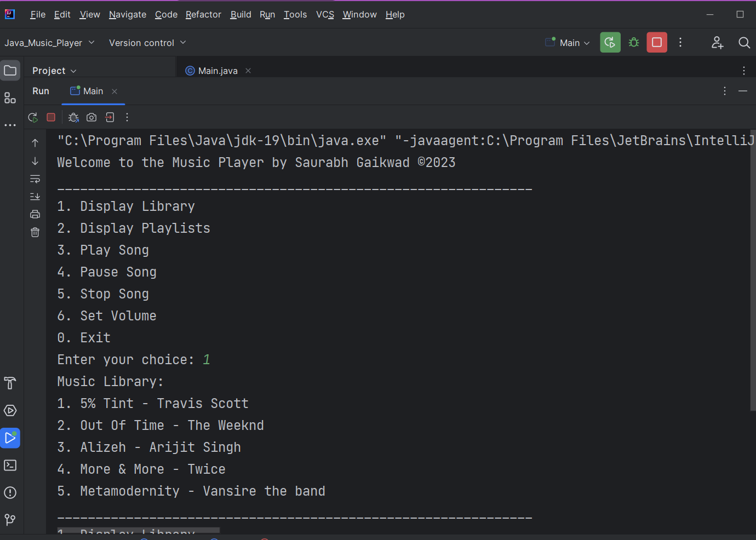Open the Main run configuration dropdown
Image resolution: width=756 pixels, height=540 pixels.
coord(568,43)
